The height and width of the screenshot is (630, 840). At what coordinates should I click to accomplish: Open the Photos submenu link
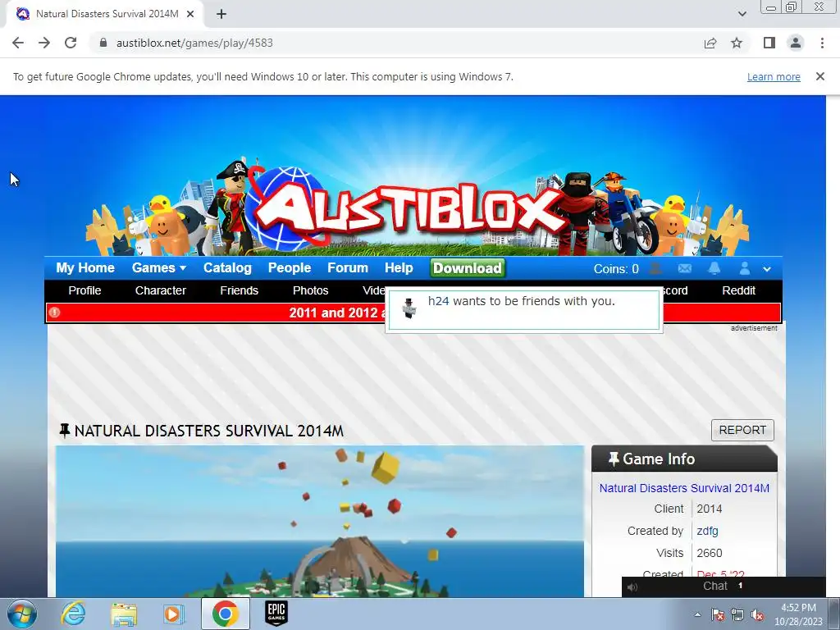[x=310, y=290]
